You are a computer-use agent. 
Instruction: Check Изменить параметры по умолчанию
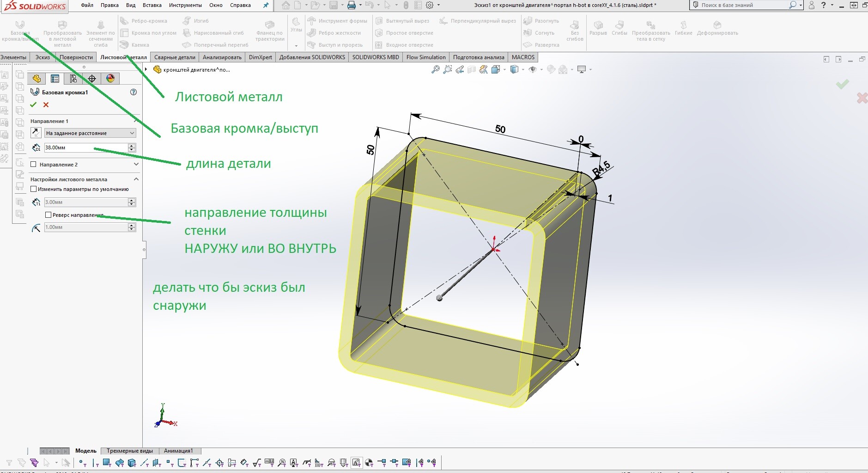[x=33, y=189]
